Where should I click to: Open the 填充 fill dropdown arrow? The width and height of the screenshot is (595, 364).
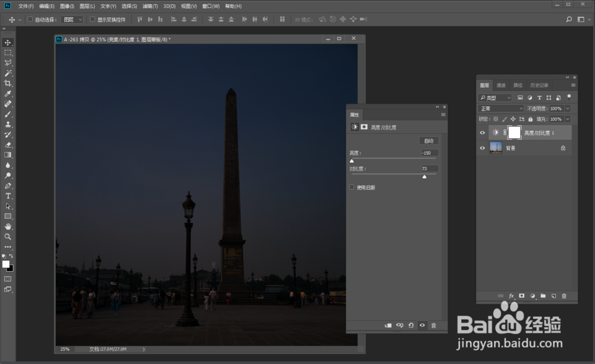tap(568, 119)
